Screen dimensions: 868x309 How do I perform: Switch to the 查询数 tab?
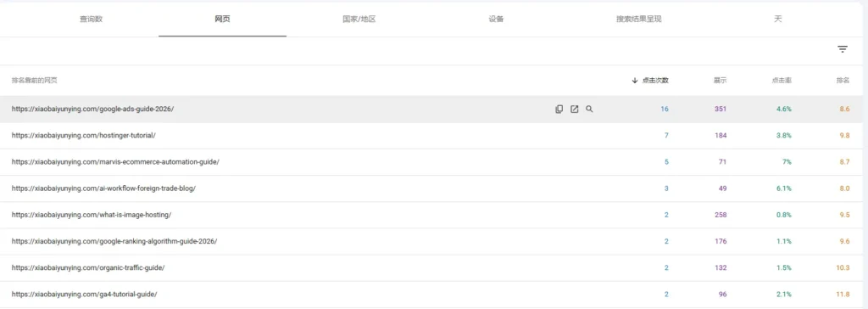pos(91,19)
